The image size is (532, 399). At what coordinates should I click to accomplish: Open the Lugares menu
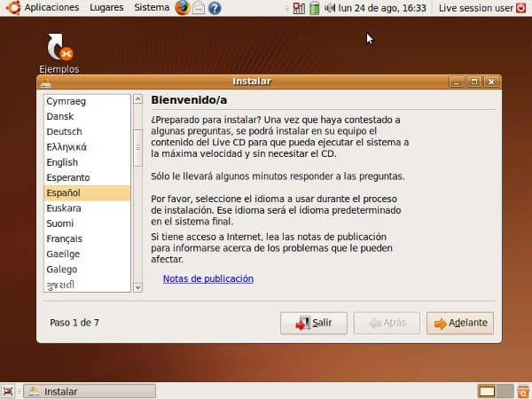[x=107, y=8]
